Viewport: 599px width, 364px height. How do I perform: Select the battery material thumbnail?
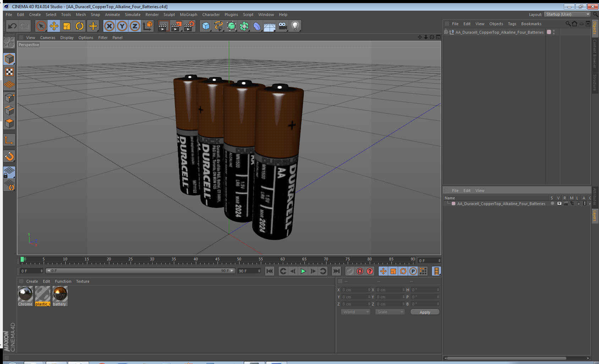point(60,296)
